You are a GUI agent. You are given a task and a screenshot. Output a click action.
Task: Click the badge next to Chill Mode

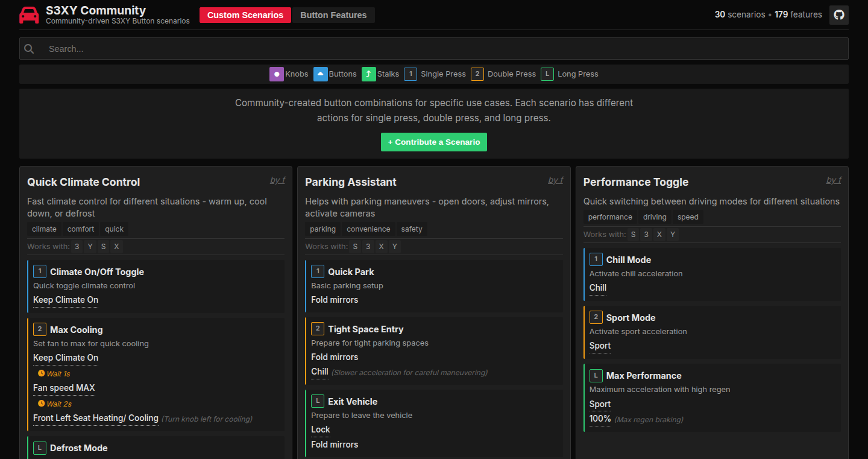pos(596,259)
